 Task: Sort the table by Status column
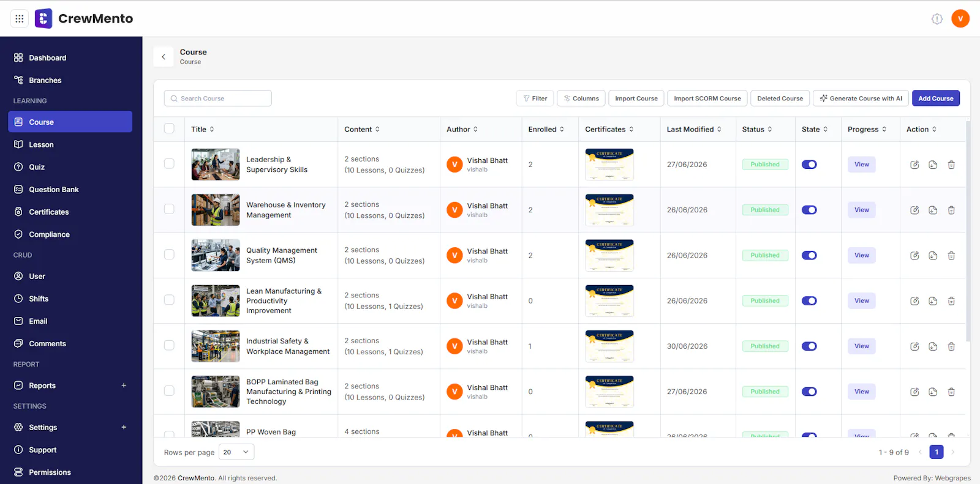(x=757, y=129)
